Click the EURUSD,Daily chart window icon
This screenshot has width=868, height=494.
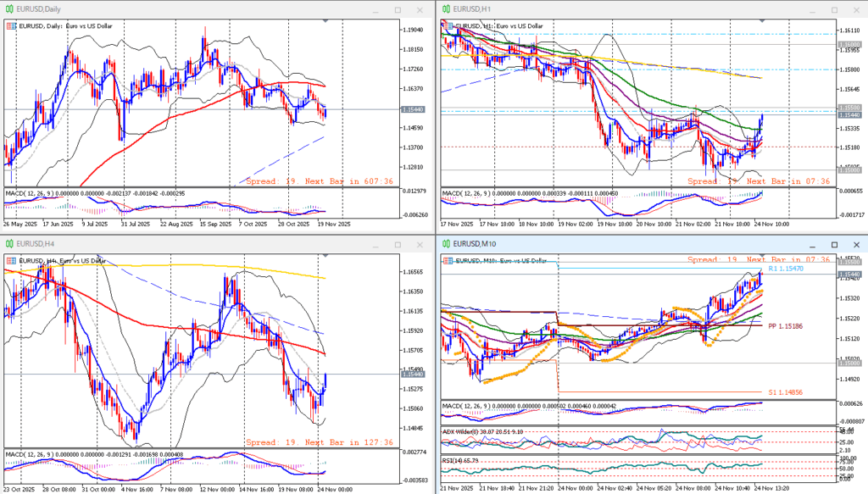[x=8, y=9]
